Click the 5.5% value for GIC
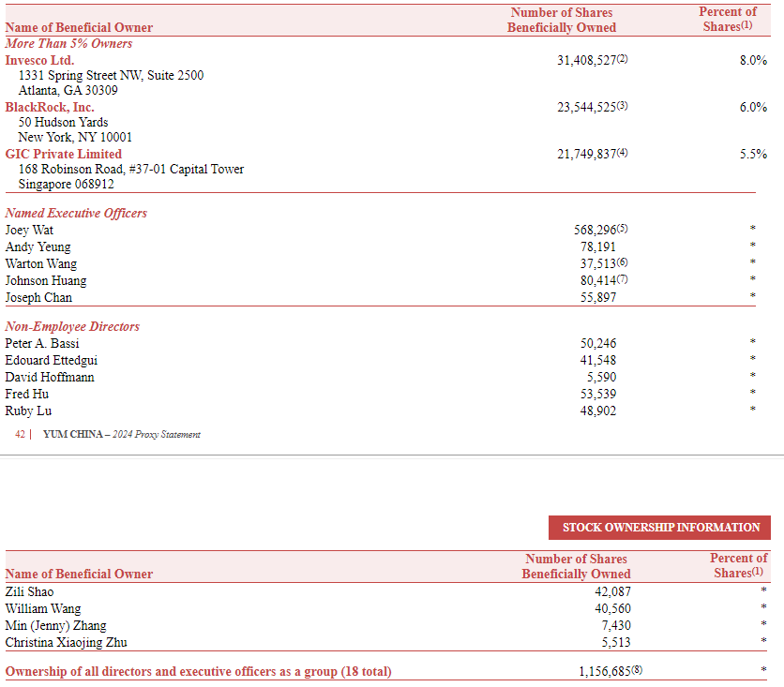 [753, 155]
